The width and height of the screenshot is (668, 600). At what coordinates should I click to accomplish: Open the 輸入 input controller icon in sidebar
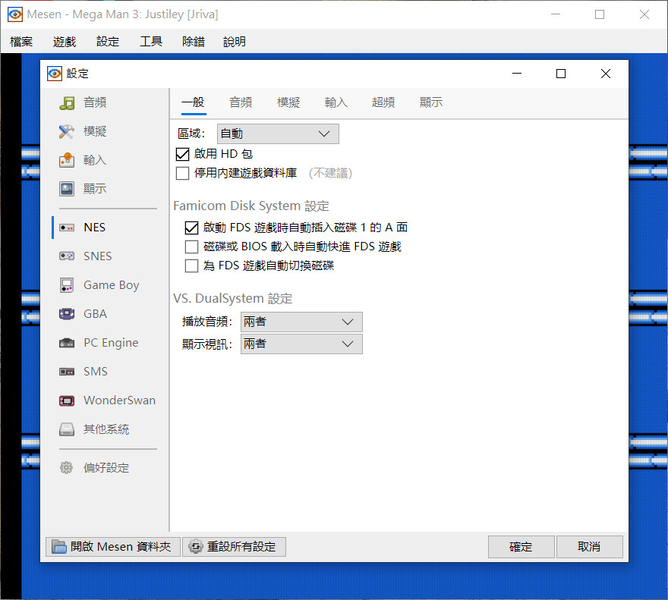coord(67,160)
